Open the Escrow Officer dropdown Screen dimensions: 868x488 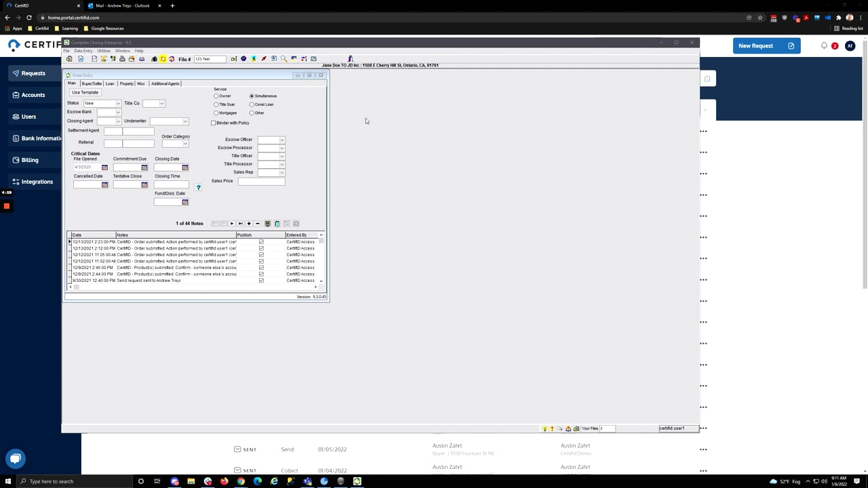point(282,140)
